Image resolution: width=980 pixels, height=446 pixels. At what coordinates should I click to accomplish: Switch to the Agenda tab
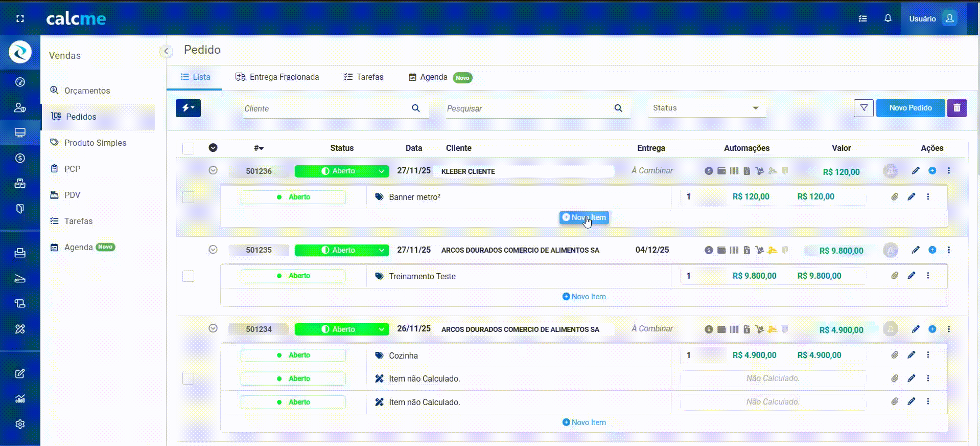tap(440, 77)
